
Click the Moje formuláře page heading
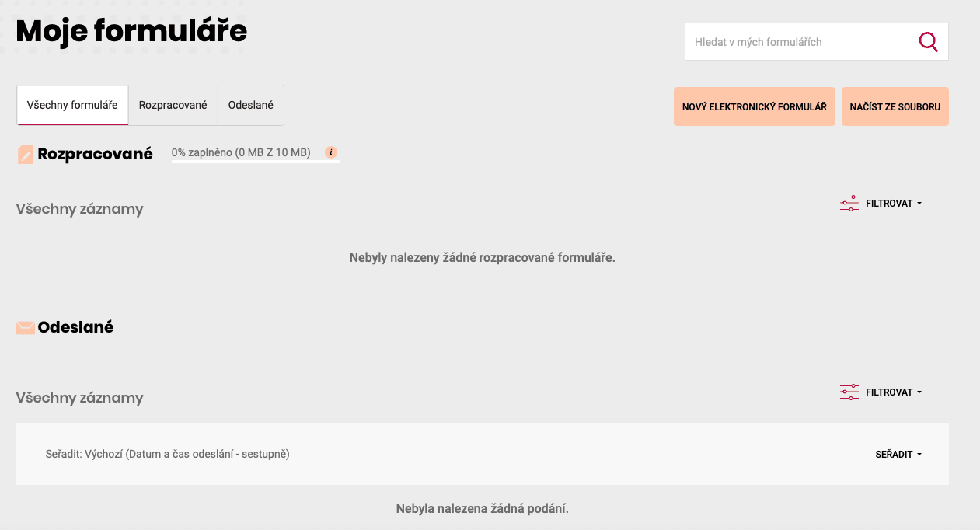tap(131, 31)
